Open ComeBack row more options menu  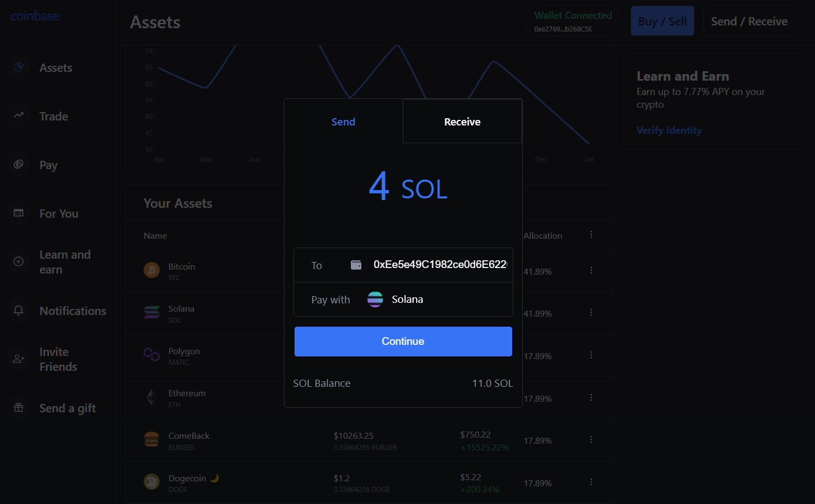591,439
